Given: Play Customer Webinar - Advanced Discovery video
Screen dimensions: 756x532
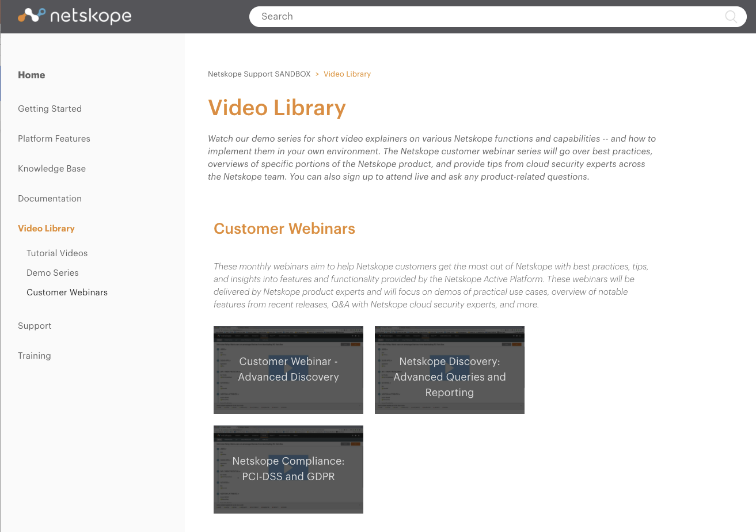Looking at the screenshot, I should pos(288,370).
